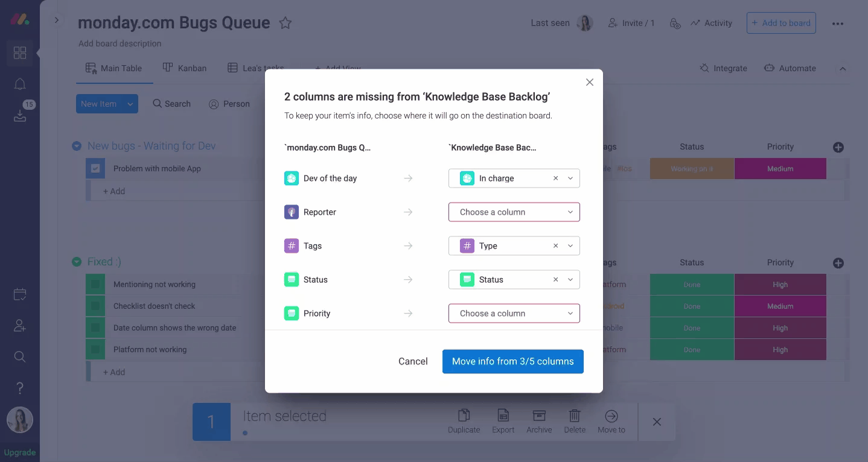The width and height of the screenshot is (868, 462).
Task: Click the Reporter column icon
Action: click(292, 212)
